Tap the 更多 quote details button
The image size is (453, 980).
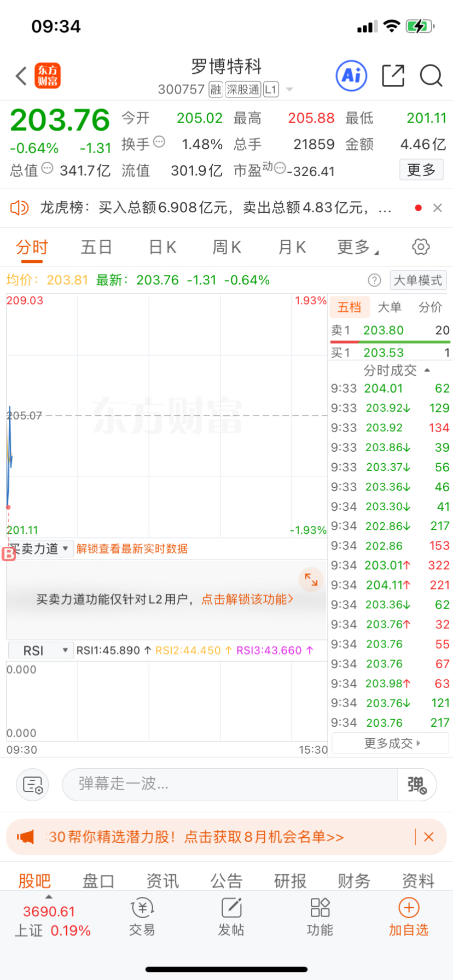[421, 170]
